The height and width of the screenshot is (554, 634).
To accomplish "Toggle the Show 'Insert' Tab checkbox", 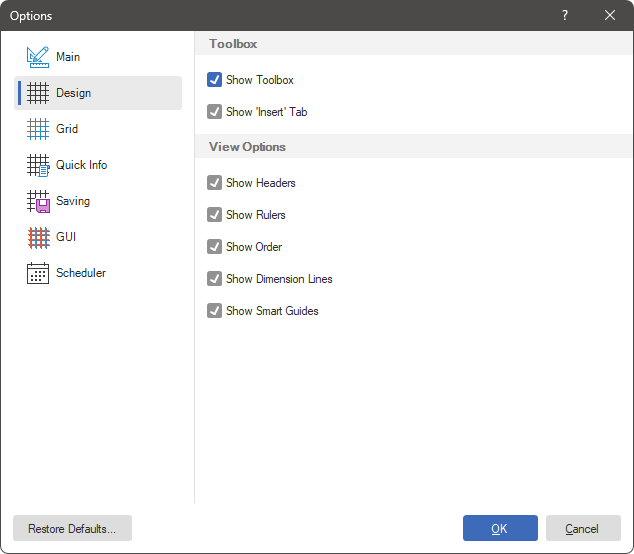I will click(x=214, y=112).
